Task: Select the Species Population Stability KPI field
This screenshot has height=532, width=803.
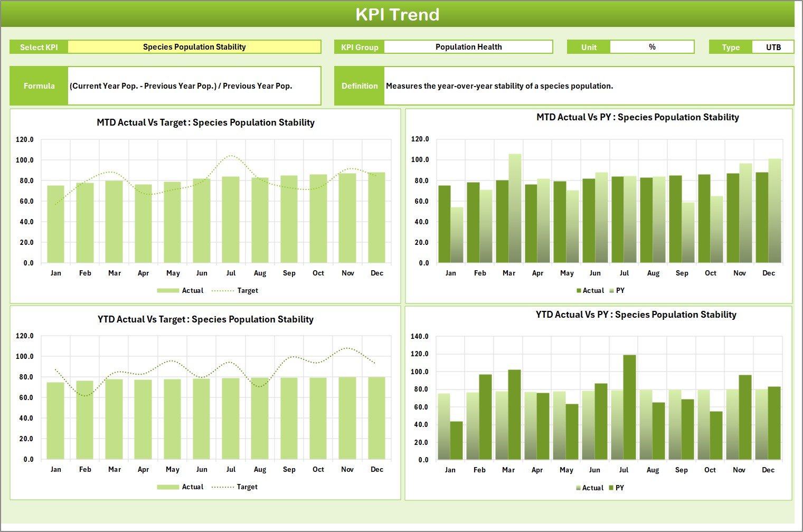Action: (x=194, y=46)
